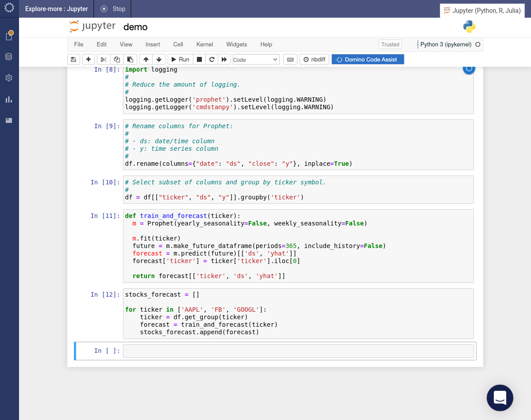The image size is (531, 420).
Task: Click the save and checkpoint icon
Action: tap(73, 59)
